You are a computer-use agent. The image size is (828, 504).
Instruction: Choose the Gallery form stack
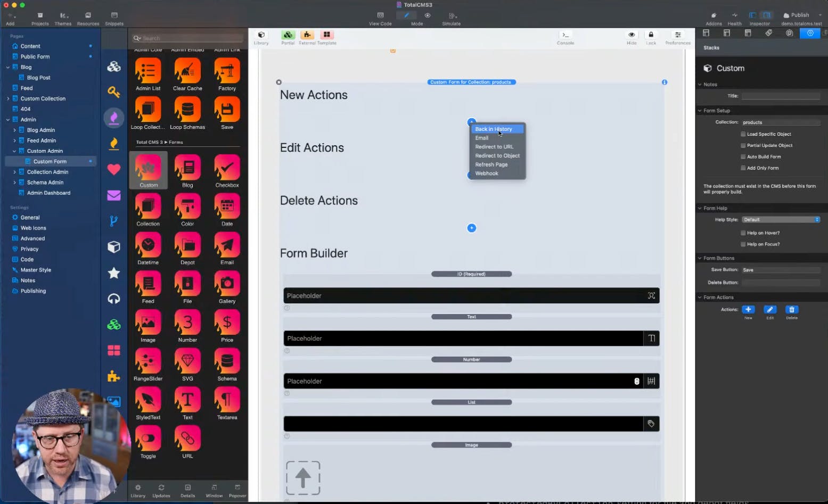(x=227, y=284)
